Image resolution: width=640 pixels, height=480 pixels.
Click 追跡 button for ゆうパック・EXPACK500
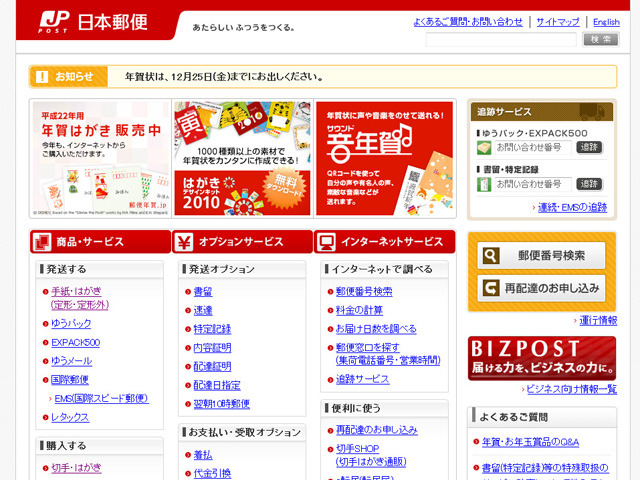pos(589,147)
